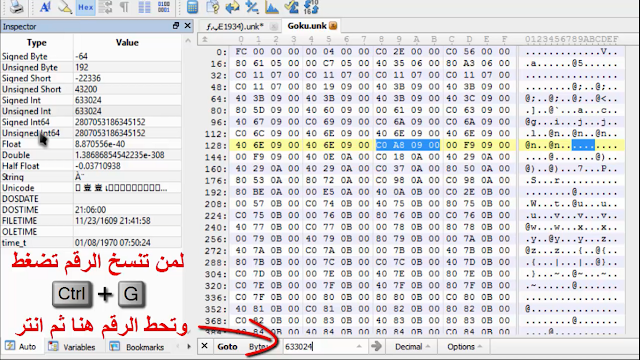This screenshot has height=360, width=640.
Task: Click the plus-minus operations icon
Action: (x=252, y=7)
